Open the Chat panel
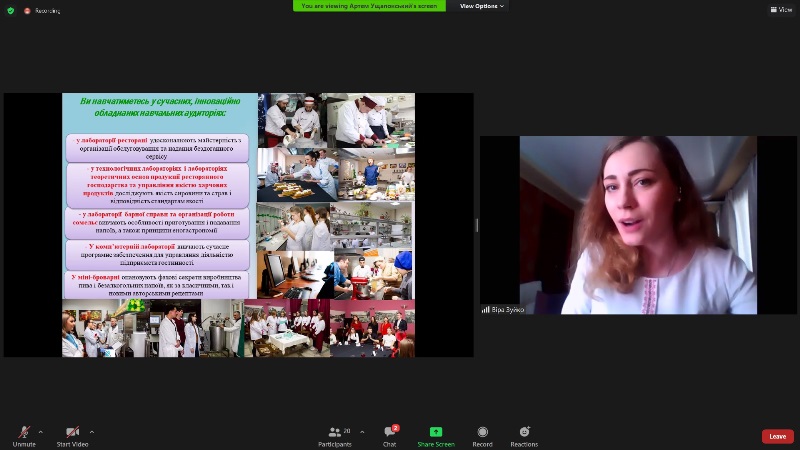 [390, 436]
